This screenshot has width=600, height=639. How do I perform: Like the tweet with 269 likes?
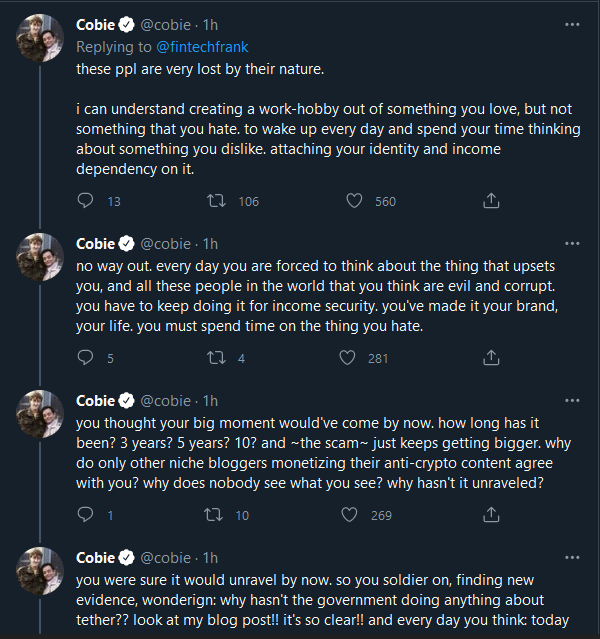[348, 516]
